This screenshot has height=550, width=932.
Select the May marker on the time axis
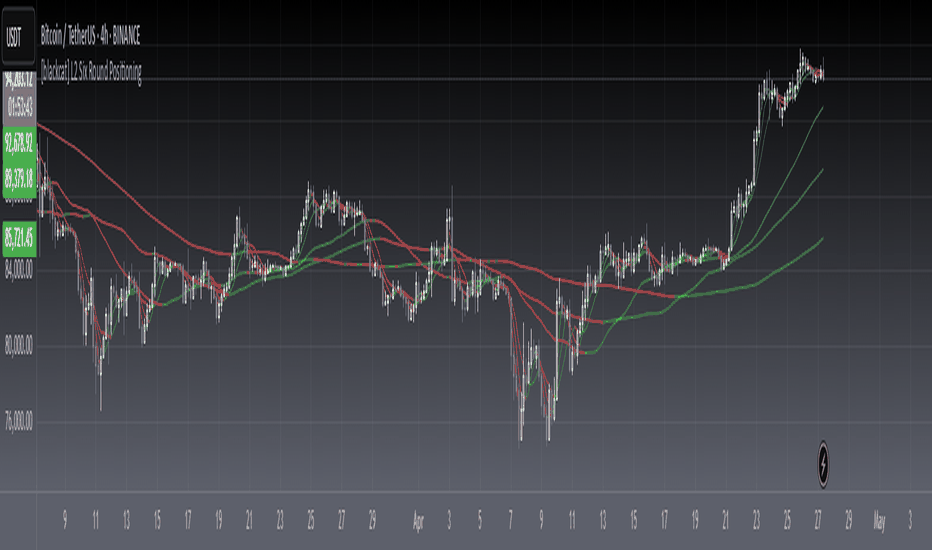[879, 521]
